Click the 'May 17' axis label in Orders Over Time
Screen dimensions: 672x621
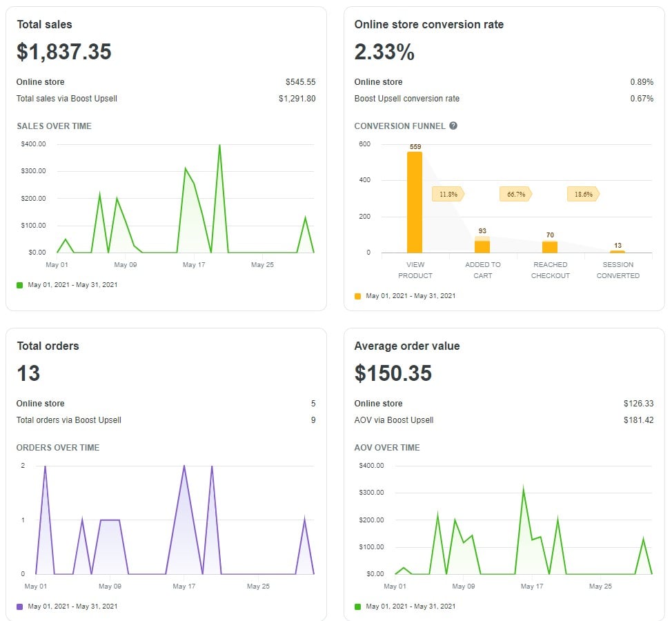(x=184, y=586)
